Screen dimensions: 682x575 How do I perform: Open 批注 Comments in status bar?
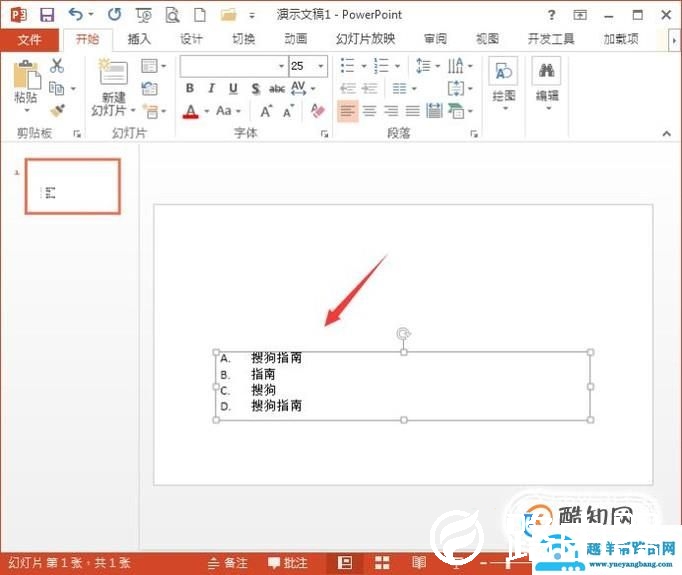point(288,563)
